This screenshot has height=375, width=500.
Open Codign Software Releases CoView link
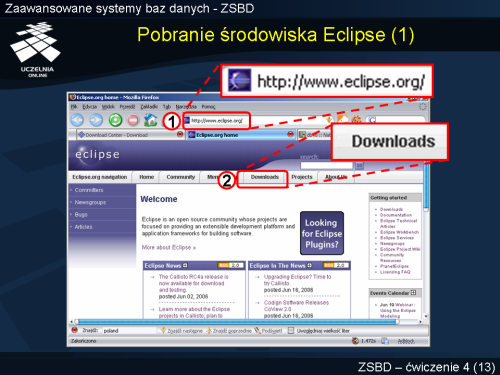tap(296, 306)
